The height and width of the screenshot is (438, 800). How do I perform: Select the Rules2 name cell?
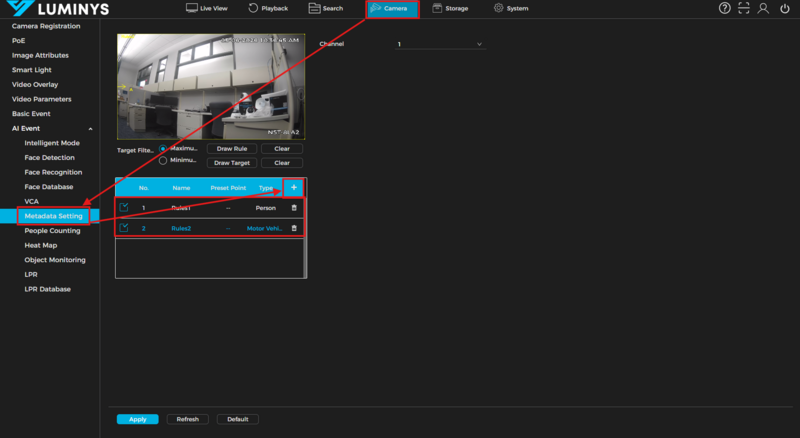coord(181,228)
